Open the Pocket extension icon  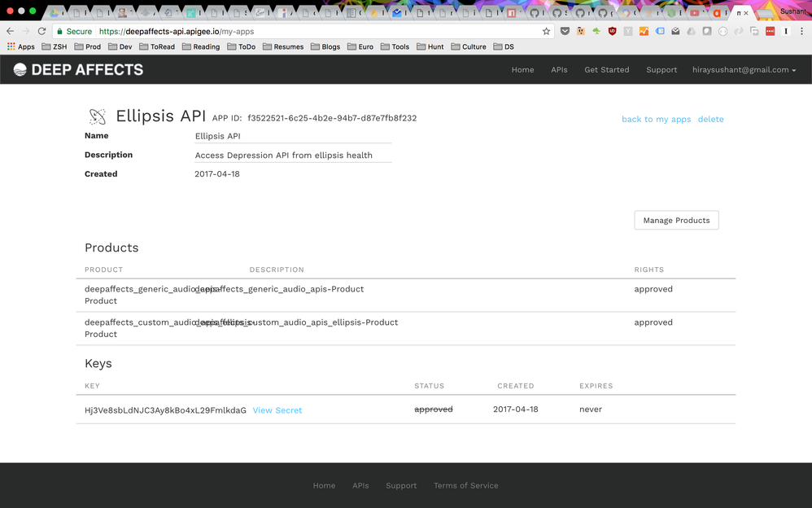(x=565, y=31)
